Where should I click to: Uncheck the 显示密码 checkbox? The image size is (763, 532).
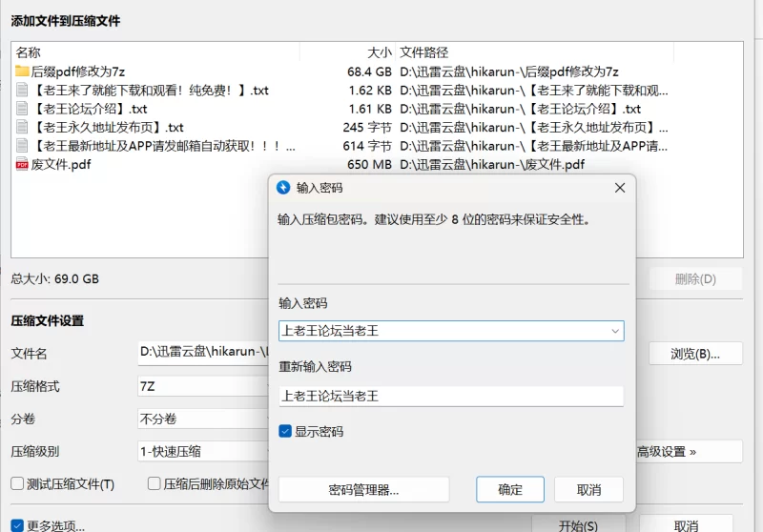point(285,431)
